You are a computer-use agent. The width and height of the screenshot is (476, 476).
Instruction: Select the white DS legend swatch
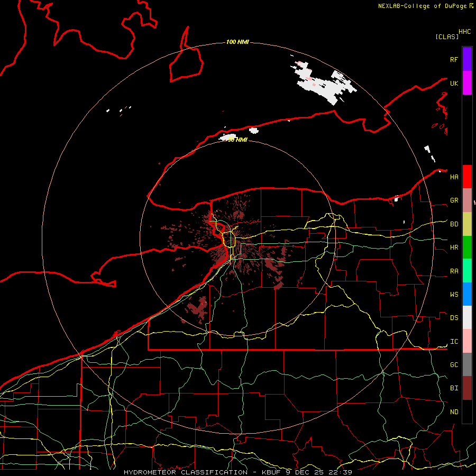[x=467, y=317]
